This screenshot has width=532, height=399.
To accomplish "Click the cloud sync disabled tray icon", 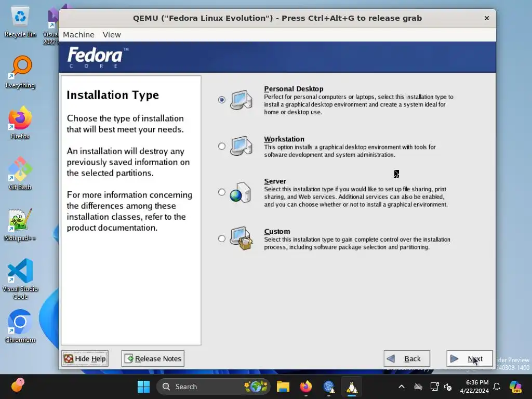I will 418,387.
